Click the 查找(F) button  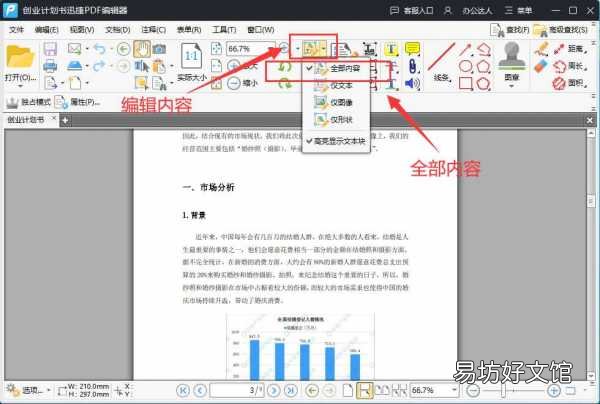click(510, 29)
